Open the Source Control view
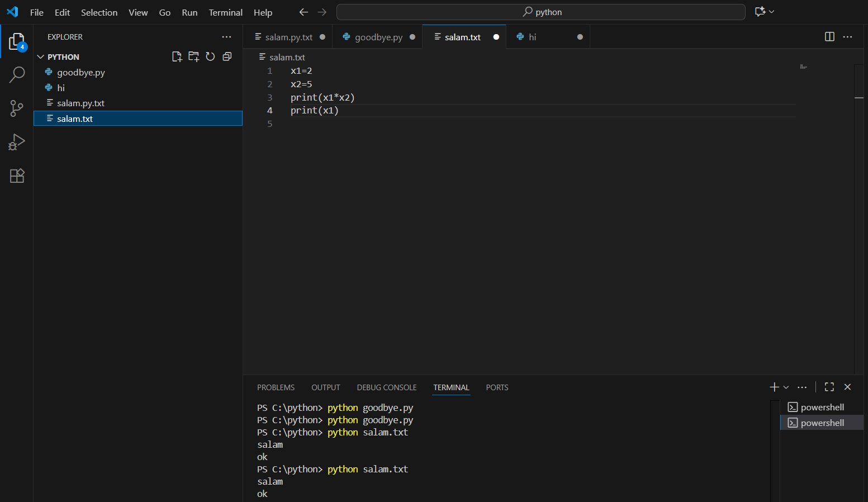This screenshot has width=868, height=502. (17, 108)
